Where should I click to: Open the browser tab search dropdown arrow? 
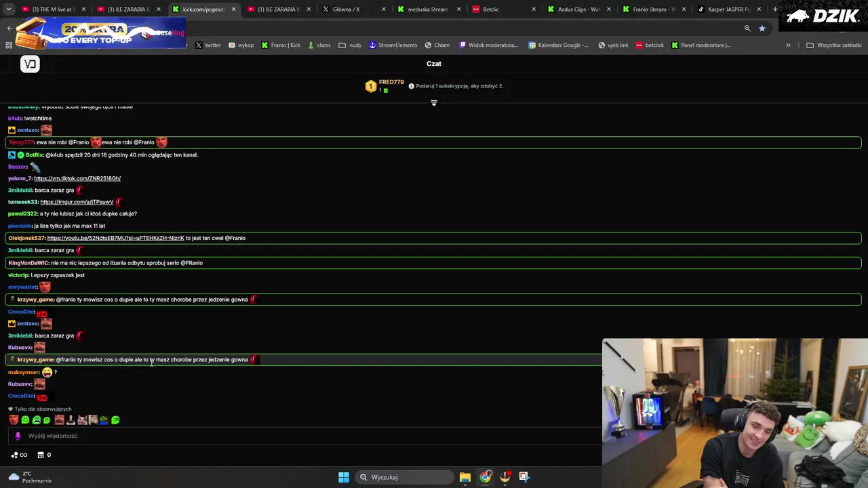(x=9, y=9)
